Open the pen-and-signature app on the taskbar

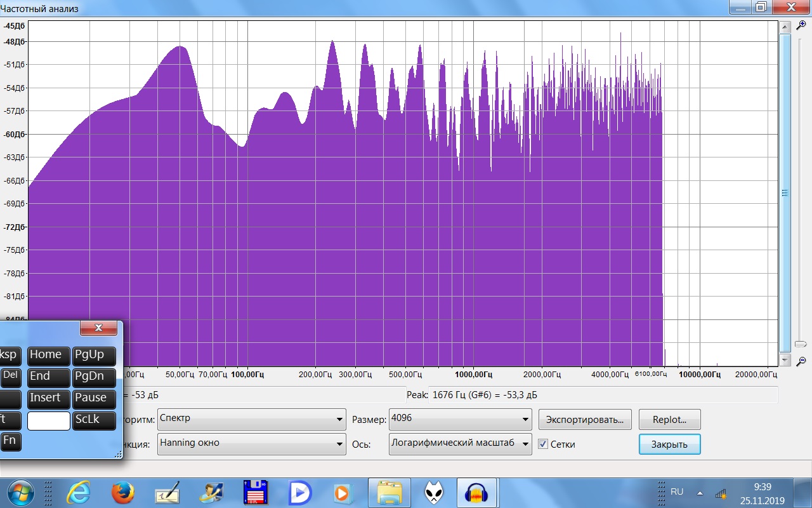pyautogui.click(x=167, y=493)
